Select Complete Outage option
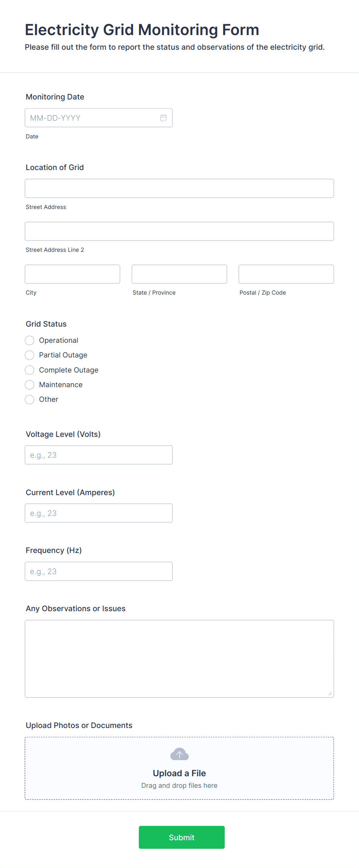 click(30, 370)
